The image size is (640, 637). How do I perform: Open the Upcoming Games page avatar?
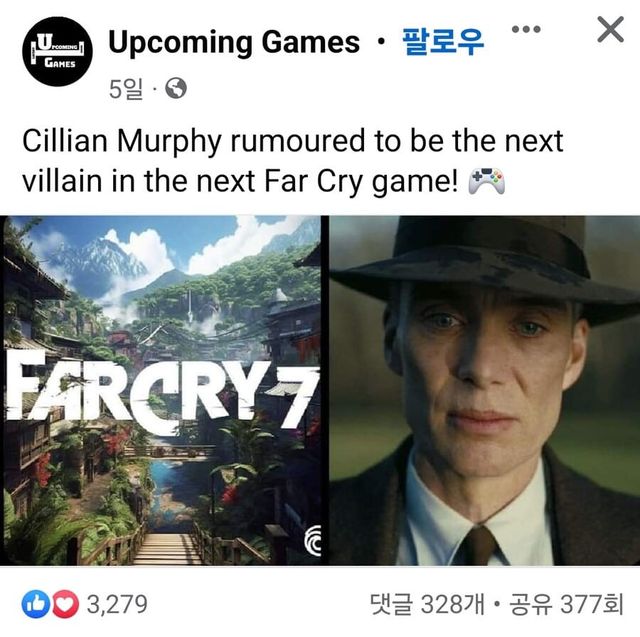pyautogui.click(x=57, y=51)
